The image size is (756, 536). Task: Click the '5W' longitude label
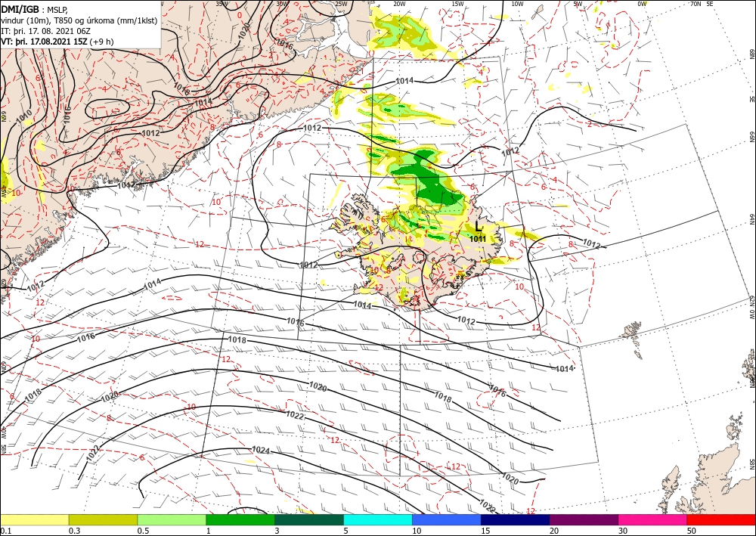pos(578,4)
